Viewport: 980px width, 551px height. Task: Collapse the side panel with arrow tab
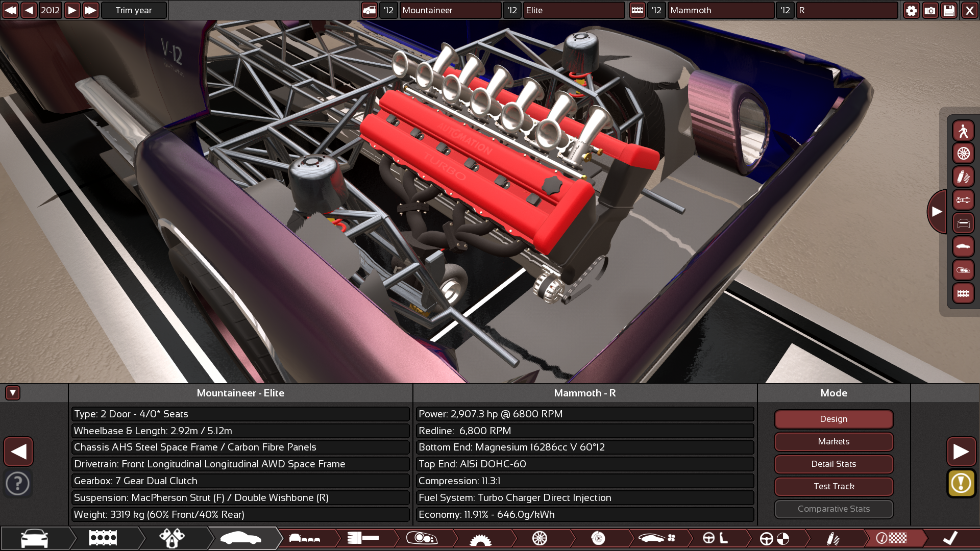[x=937, y=211]
